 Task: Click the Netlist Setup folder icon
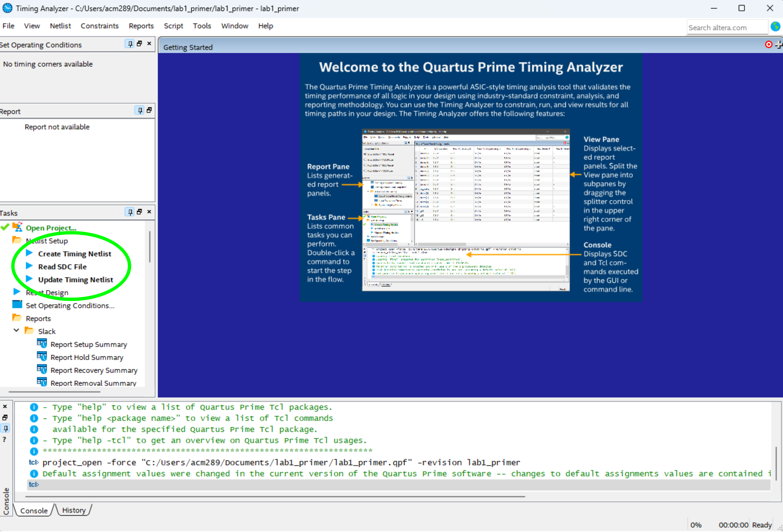point(17,240)
